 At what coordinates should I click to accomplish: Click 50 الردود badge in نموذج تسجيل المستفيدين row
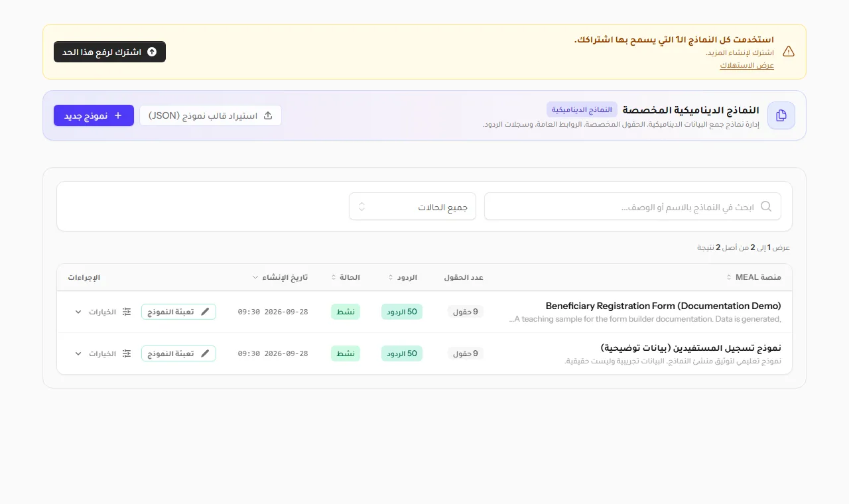pos(402,353)
